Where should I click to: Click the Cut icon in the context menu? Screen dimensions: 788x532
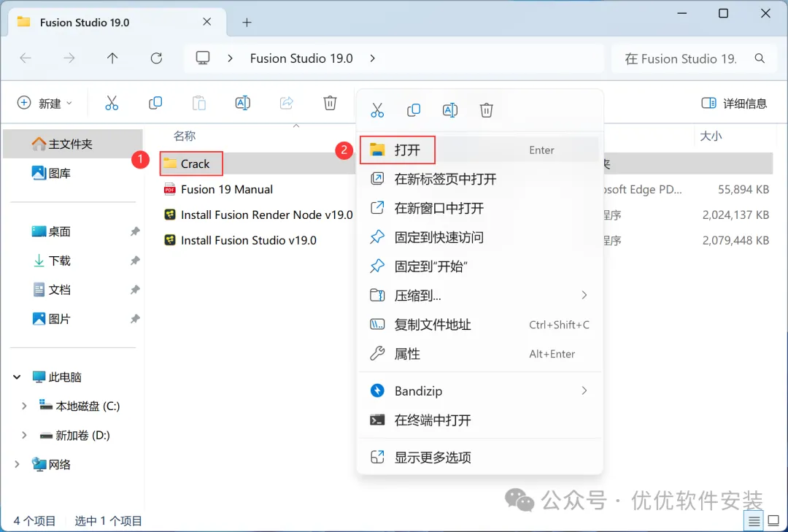(x=377, y=110)
